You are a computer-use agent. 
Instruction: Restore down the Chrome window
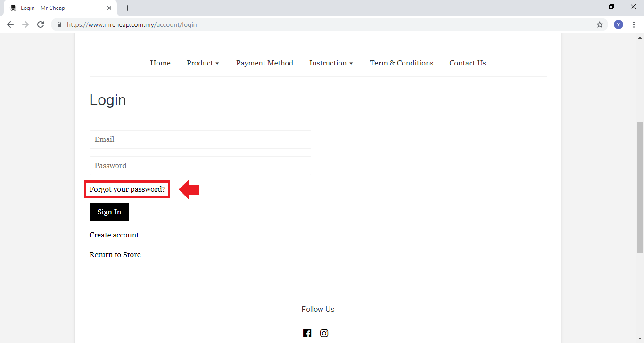click(611, 7)
